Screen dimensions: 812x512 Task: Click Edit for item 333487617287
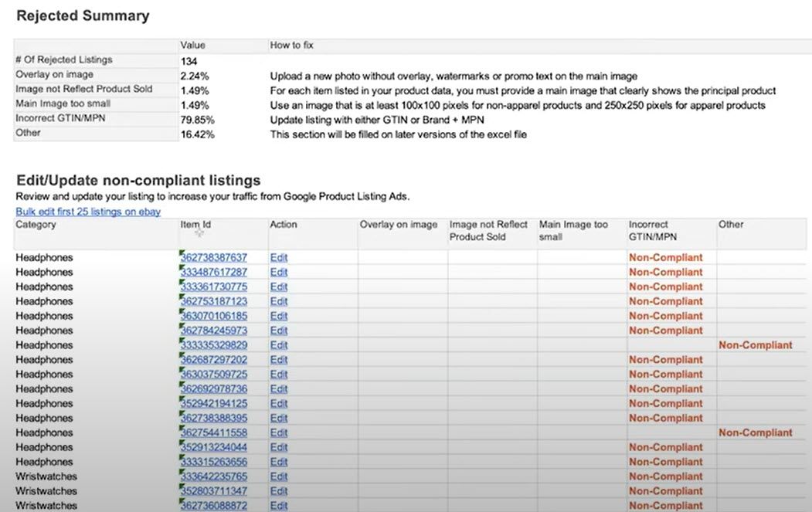(x=279, y=272)
